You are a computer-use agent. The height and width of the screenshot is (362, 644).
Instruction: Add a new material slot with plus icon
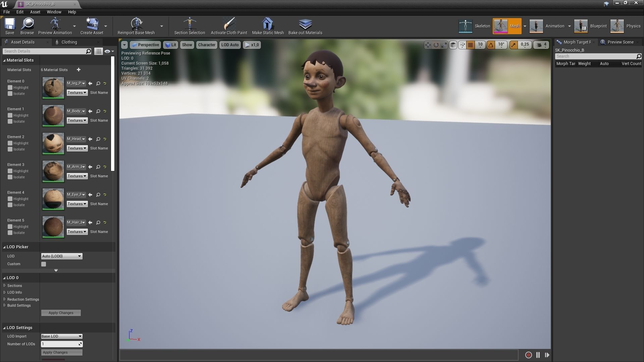click(78, 70)
